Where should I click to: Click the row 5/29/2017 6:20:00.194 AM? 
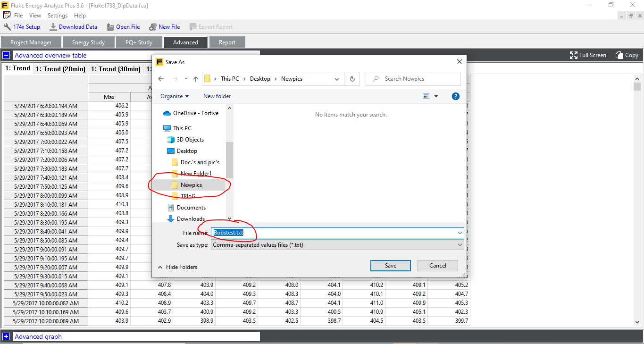pyautogui.click(x=46, y=106)
